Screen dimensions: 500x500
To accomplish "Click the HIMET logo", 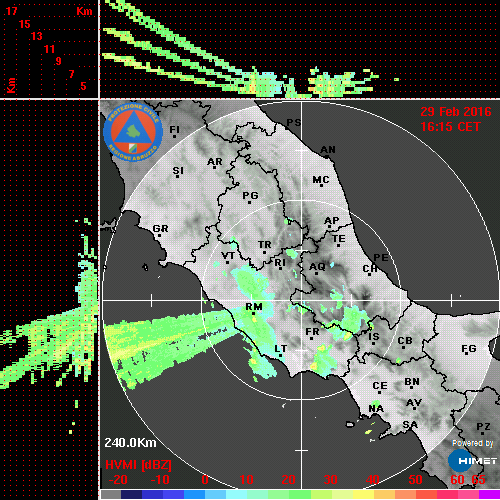I will 473,461.
